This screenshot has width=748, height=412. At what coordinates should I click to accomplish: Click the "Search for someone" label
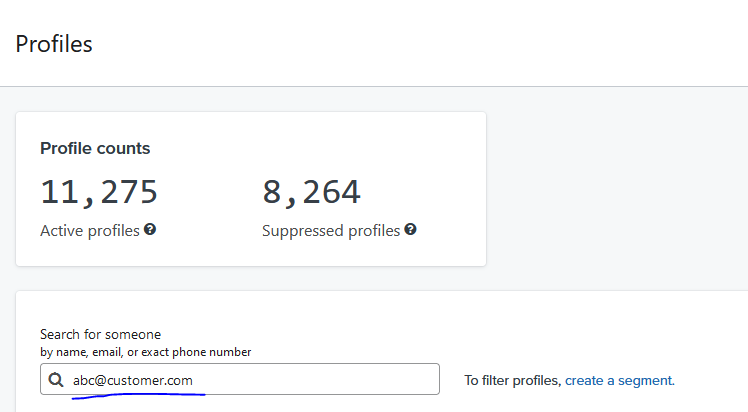point(100,334)
